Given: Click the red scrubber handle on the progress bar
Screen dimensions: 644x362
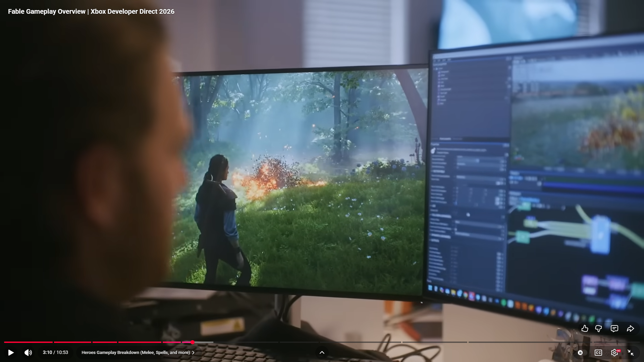Looking at the screenshot, I should 193,342.
